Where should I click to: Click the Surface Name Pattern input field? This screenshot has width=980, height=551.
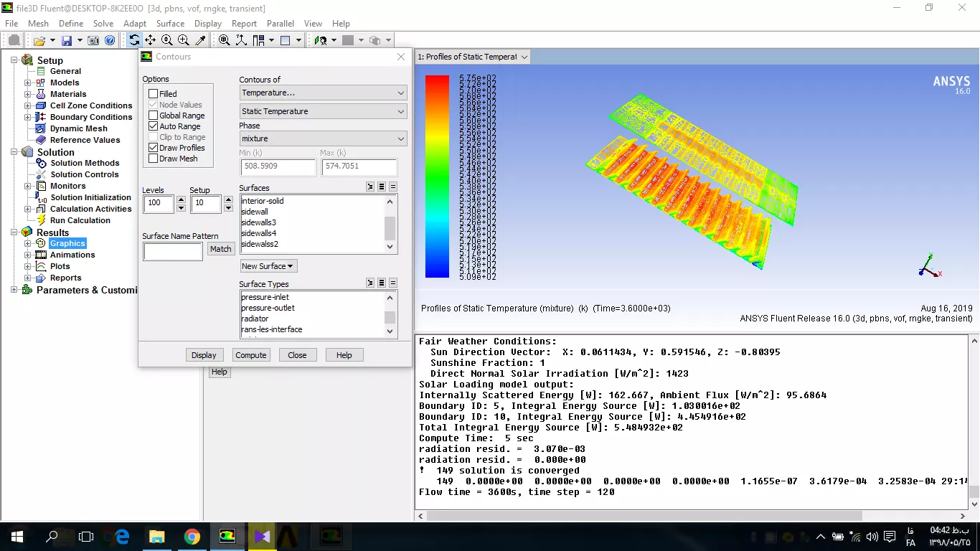click(x=173, y=251)
